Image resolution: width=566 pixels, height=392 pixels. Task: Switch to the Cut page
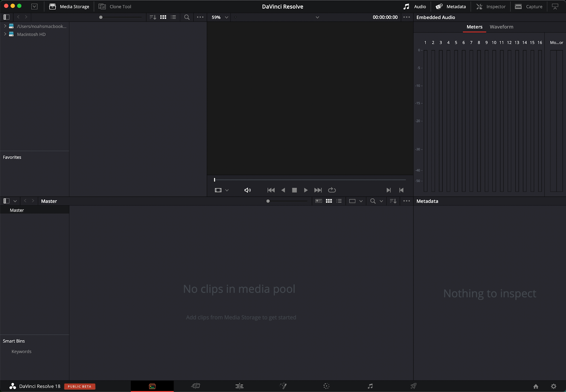tap(196, 386)
